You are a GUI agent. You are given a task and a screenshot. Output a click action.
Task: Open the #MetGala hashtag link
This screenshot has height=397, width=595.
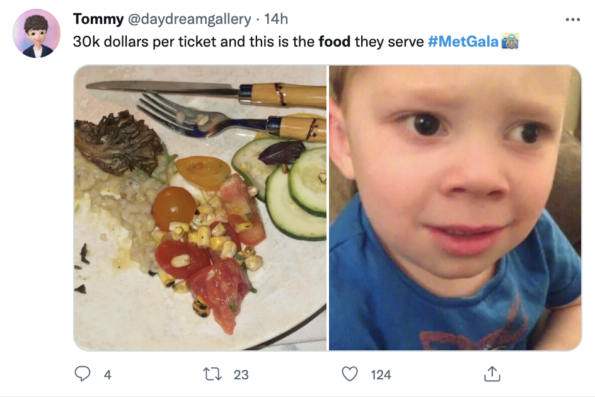pyautogui.click(x=463, y=42)
